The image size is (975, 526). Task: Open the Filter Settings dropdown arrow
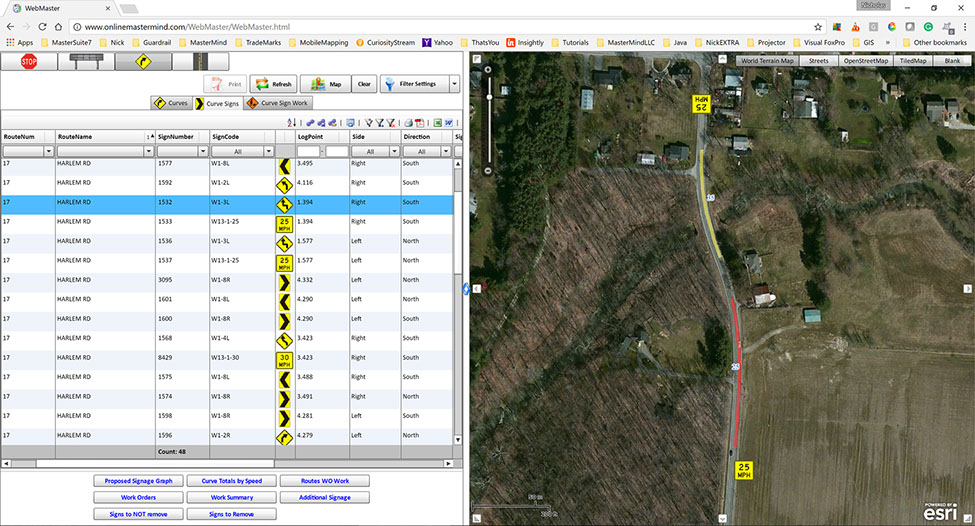pyautogui.click(x=454, y=84)
